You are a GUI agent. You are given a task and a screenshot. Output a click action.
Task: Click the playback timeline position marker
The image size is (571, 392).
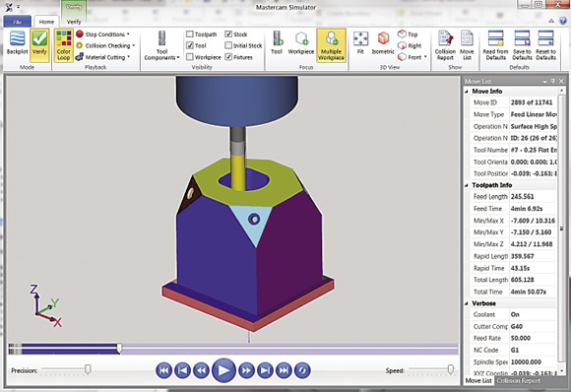click(119, 349)
